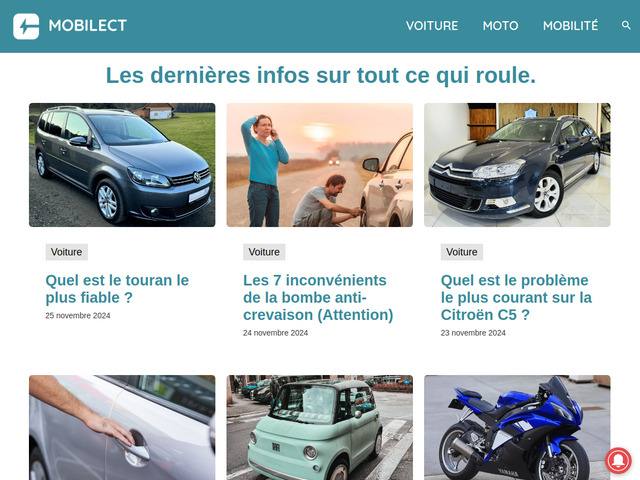Click the Mobilect lightning logo icon
Viewport: 640px width, 480px height.
point(26,26)
